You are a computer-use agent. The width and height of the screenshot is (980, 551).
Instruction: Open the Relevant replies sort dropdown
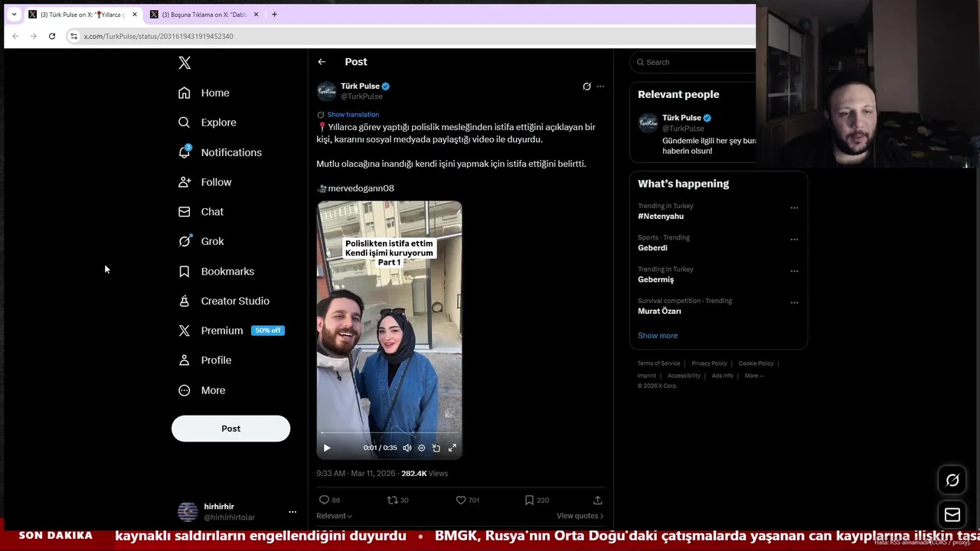[x=335, y=516]
